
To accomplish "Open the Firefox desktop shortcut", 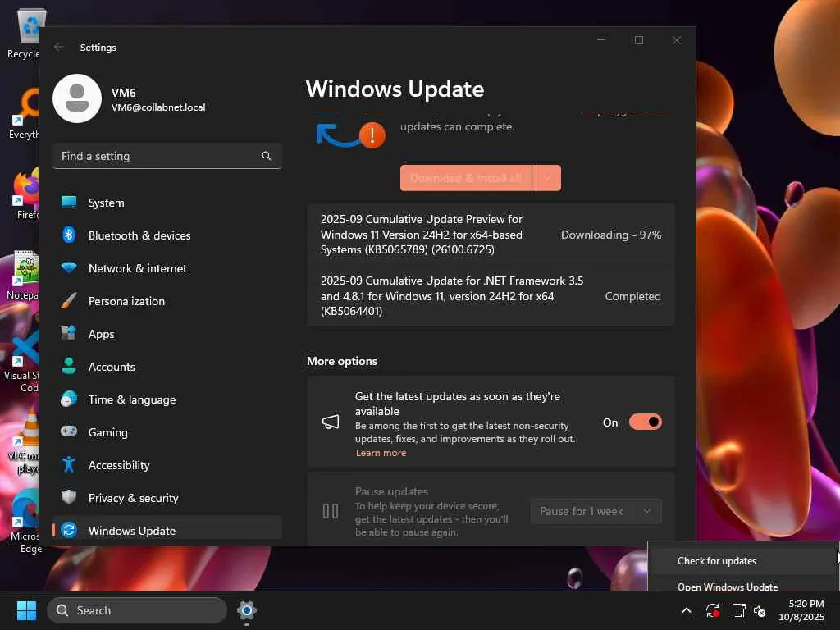I will click(25, 194).
